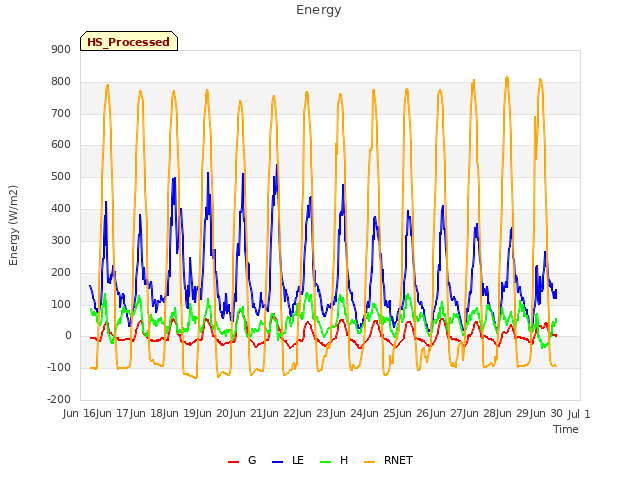Click the 900 y-axis tick label
640x480 pixels.
click(x=61, y=49)
